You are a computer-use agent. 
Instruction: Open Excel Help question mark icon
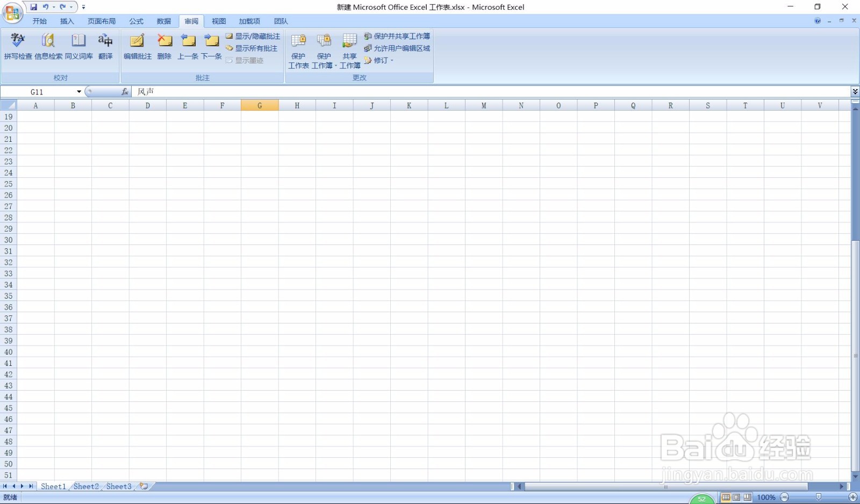click(x=818, y=21)
